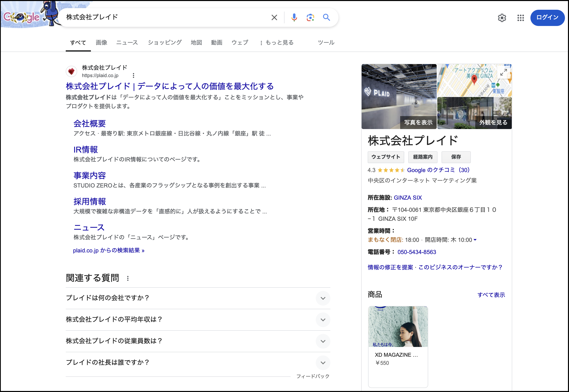
Task: Expand question 株式会社プレイドの平均年収は？
Action: click(x=198, y=320)
